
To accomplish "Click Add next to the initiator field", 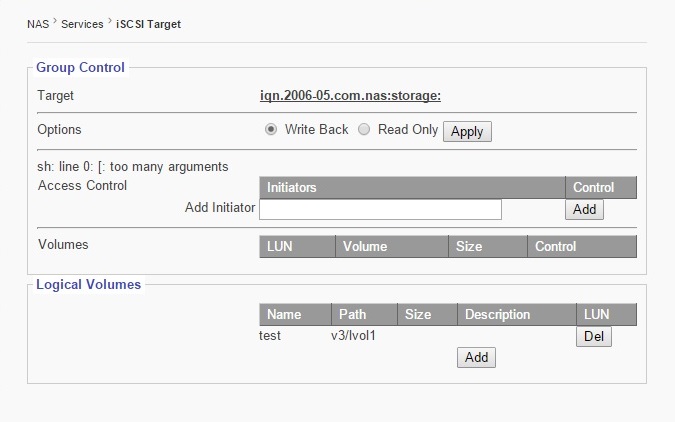I will coord(584,209).
